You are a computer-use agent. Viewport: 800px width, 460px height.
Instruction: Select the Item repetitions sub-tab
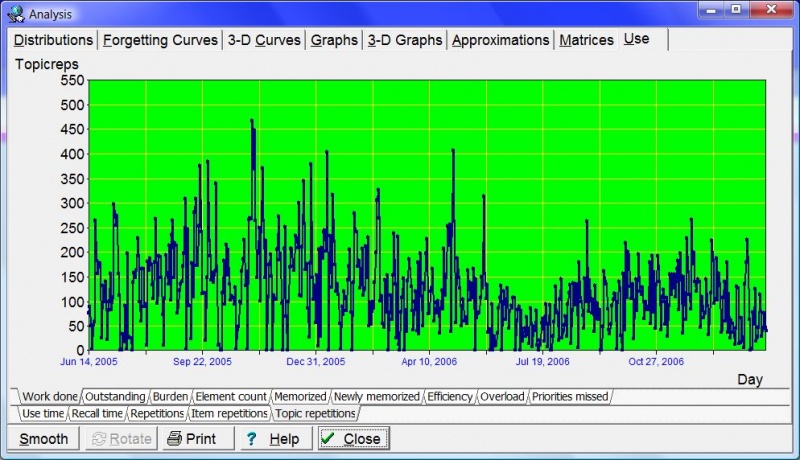(x=229, y=413)
